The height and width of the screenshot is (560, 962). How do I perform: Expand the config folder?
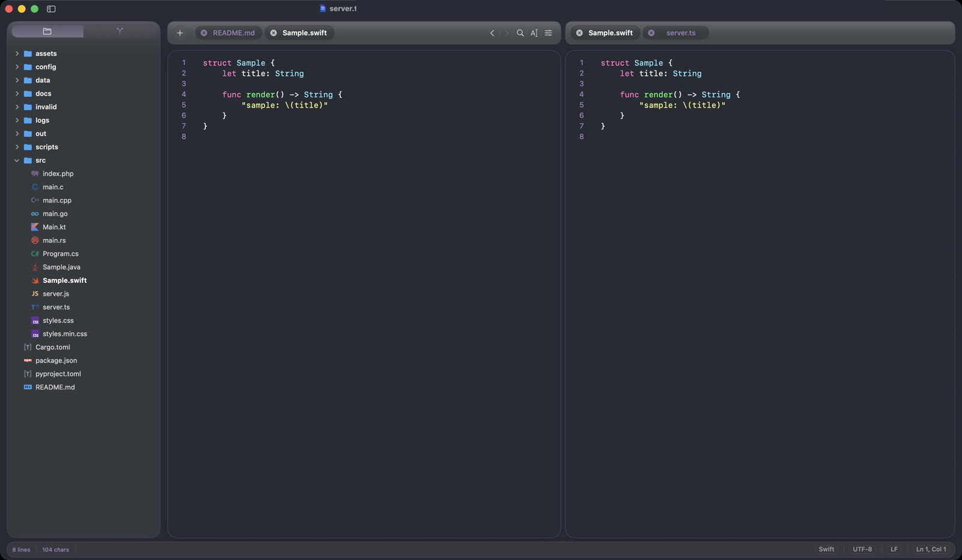click(x=17, y=67)
